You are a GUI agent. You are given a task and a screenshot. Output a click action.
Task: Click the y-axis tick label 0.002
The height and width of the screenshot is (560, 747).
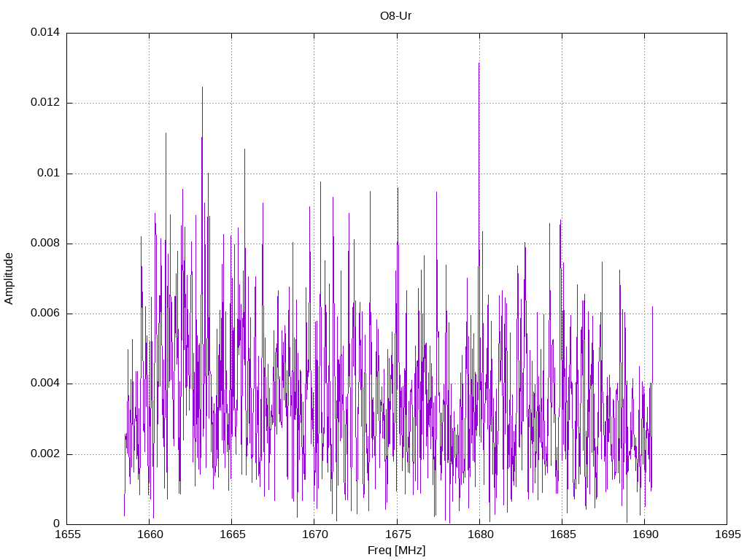(x=45, y=454)
